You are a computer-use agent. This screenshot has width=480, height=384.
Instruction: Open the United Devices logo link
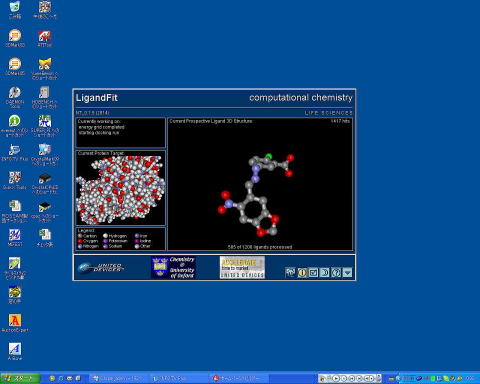[x=101, y=267]
